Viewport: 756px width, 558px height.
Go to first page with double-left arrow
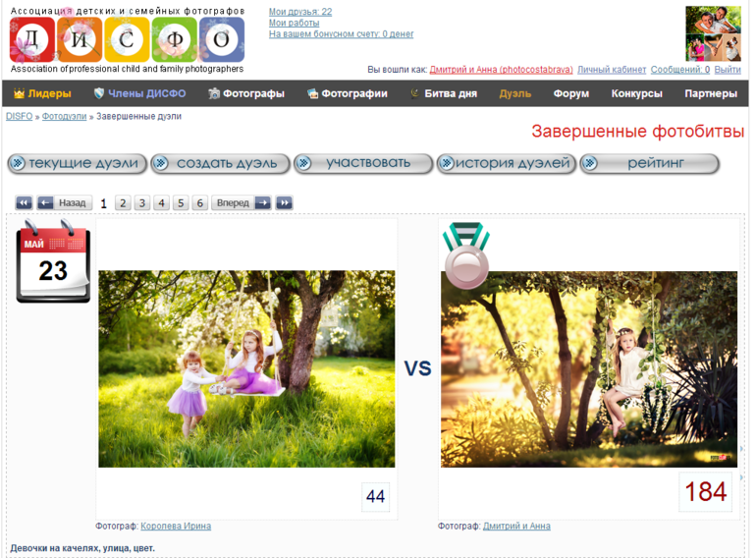(x=24, y=203)
